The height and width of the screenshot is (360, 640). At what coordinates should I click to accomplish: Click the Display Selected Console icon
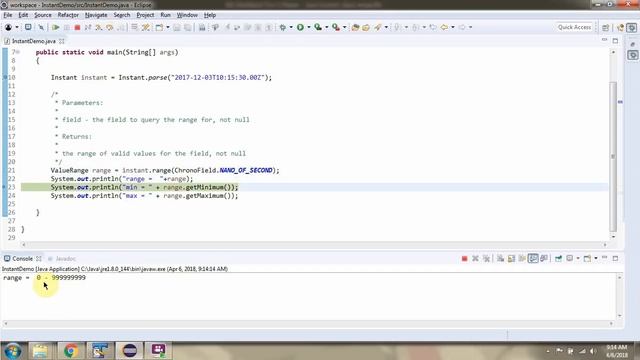pos(570,258)
